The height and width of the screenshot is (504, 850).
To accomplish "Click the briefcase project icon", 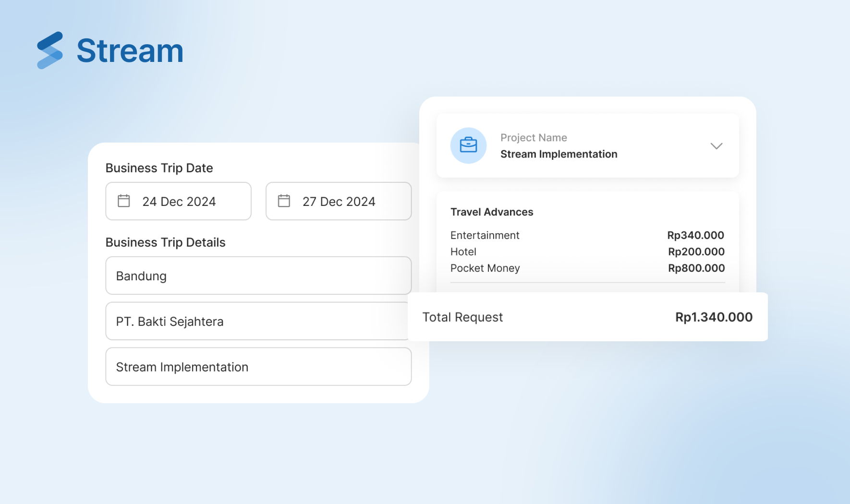I will click(468, 145).
